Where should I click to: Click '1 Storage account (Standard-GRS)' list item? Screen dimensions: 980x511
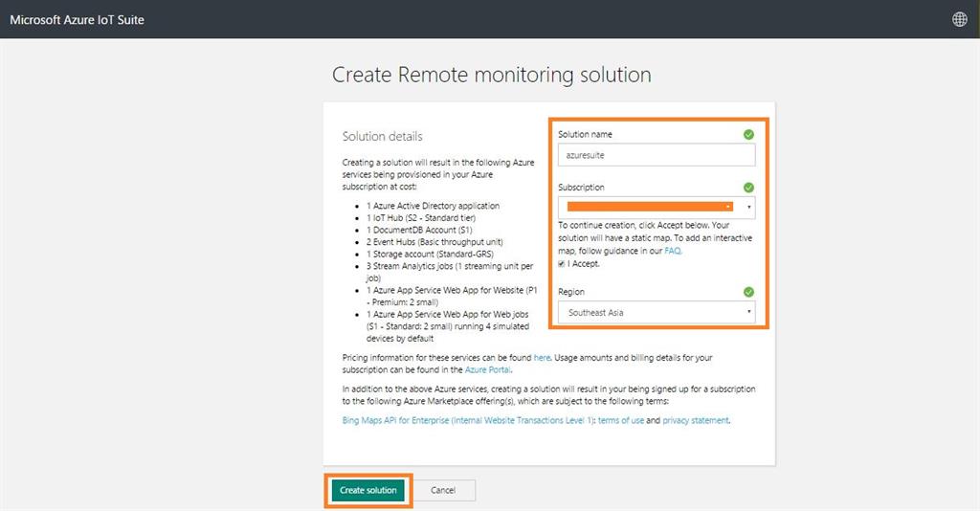click(430, 255)
